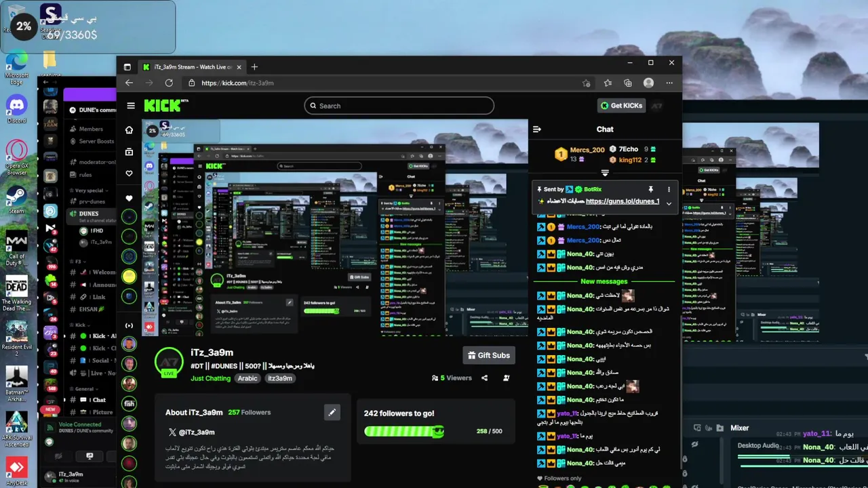
Task: Open Discord desktop shortcut
Action: (16, 108)
